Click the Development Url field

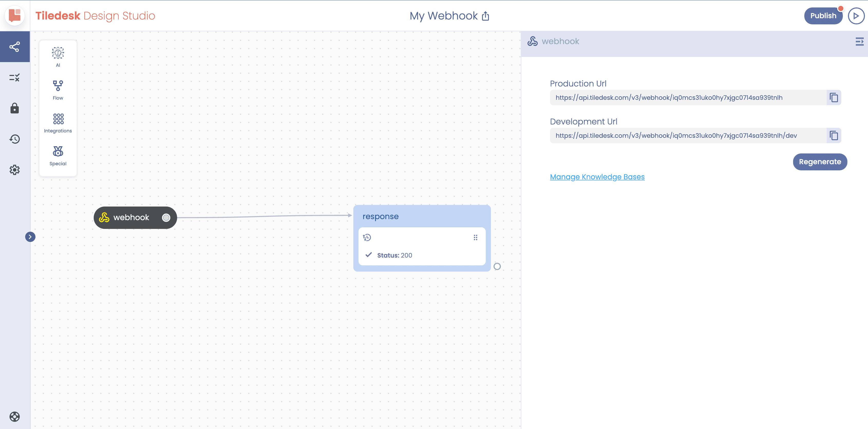click(688, 136)
